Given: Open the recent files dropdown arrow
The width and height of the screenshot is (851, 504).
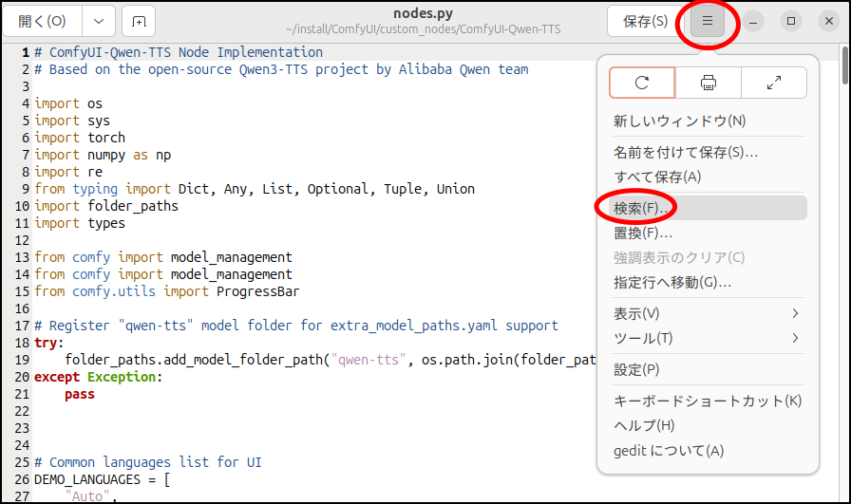Looking at the screenshot, I should 99,21.
